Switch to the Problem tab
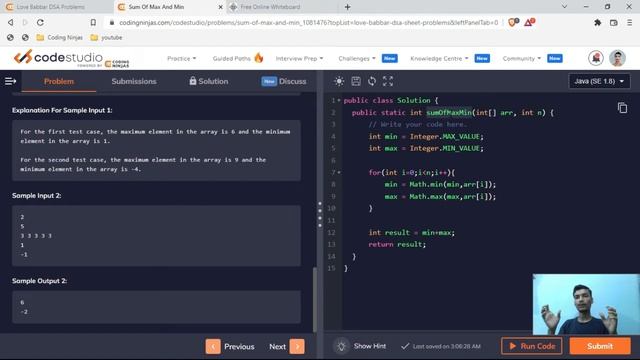Image resolution: width=640 pixels, height=360 pixels. (x=59, y=81)
